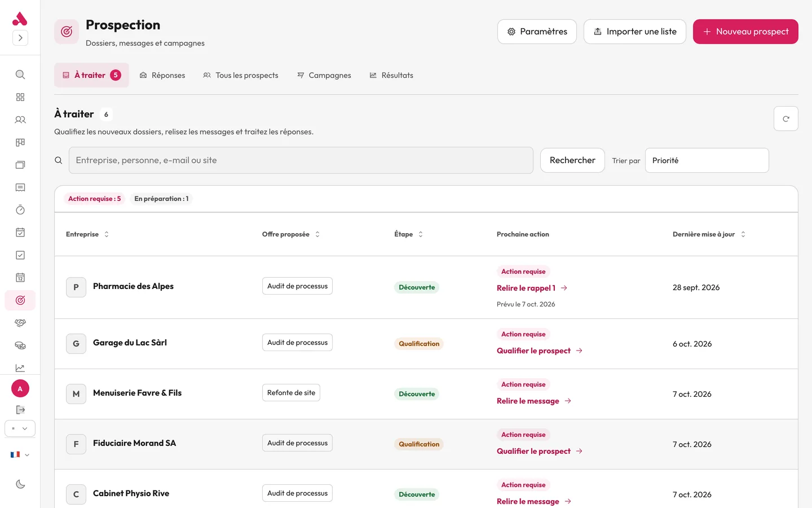Sort by the Étape column
The width and height of the screenshot is (812, 508).
[409, 234]
